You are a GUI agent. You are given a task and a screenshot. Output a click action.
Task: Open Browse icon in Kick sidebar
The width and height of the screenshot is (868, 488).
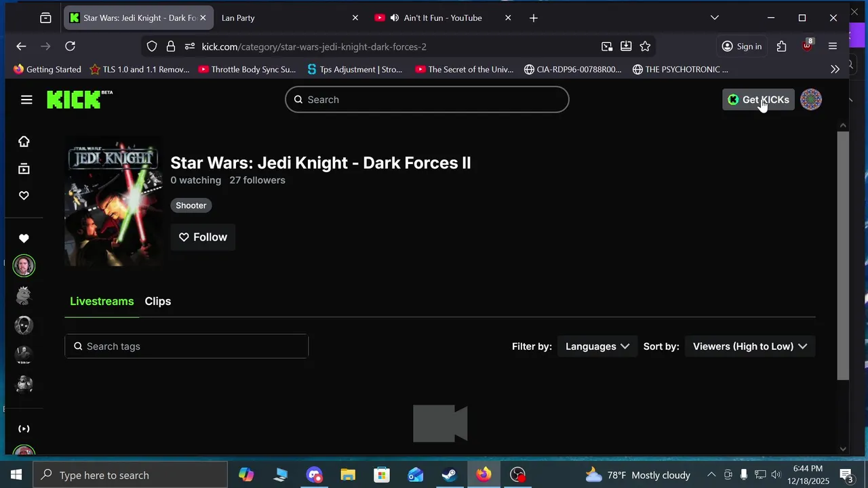tap(24, 169)
